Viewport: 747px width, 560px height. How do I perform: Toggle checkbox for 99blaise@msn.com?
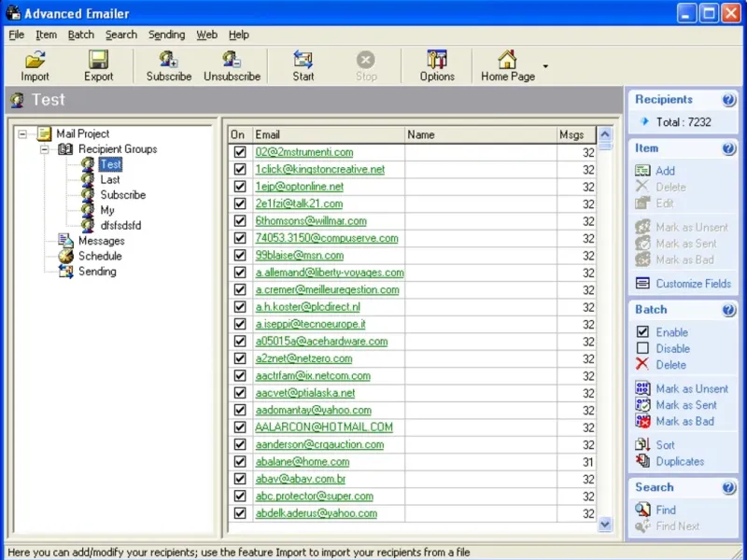click(x=240, y=255)
